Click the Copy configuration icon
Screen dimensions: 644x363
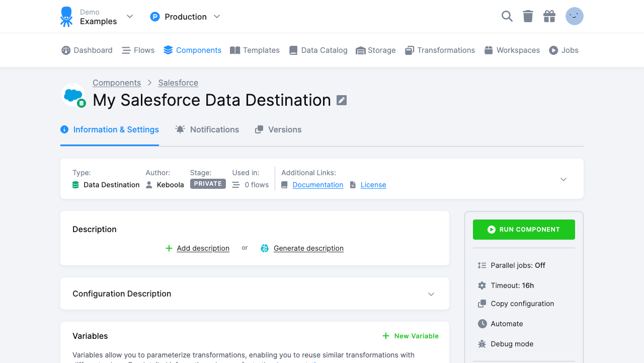point(481,304)
